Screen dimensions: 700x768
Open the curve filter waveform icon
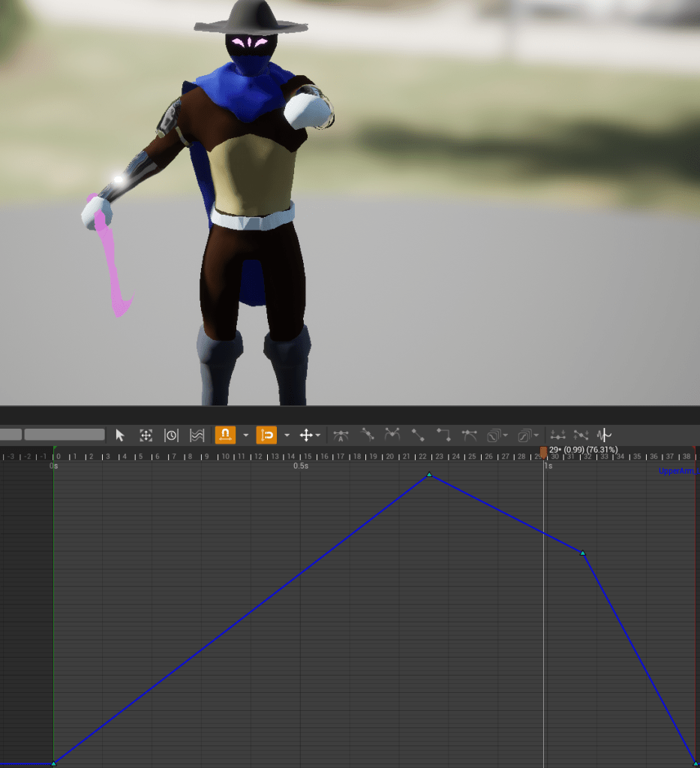click(604, 435)
